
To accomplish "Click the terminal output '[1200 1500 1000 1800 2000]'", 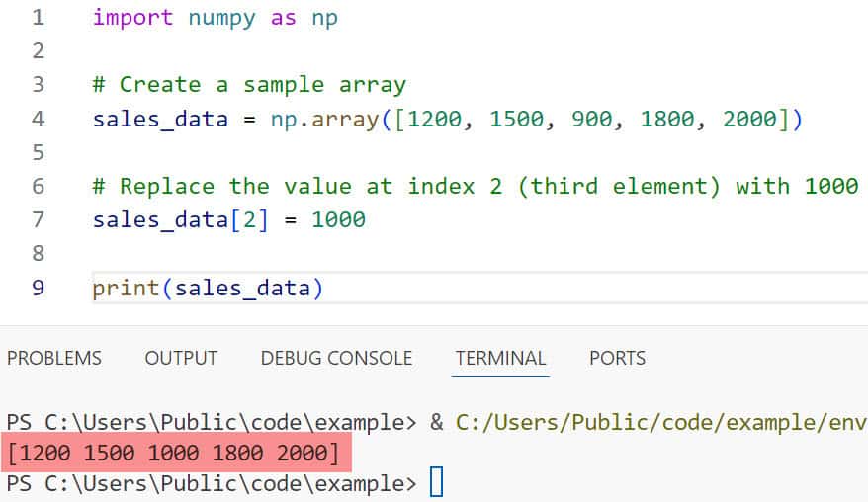I will (173, 453).
